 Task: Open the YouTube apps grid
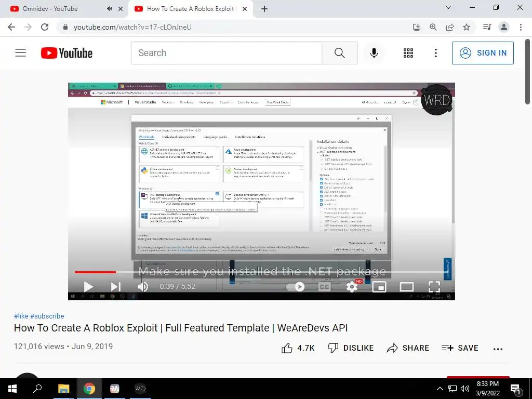point(408,53)
